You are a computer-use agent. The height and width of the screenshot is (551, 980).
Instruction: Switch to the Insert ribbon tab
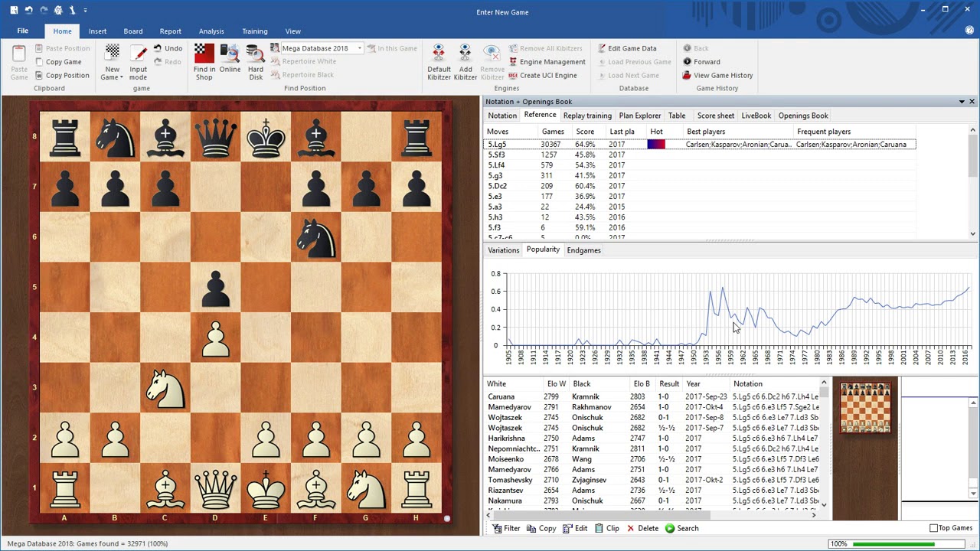[x=97, y=31]
